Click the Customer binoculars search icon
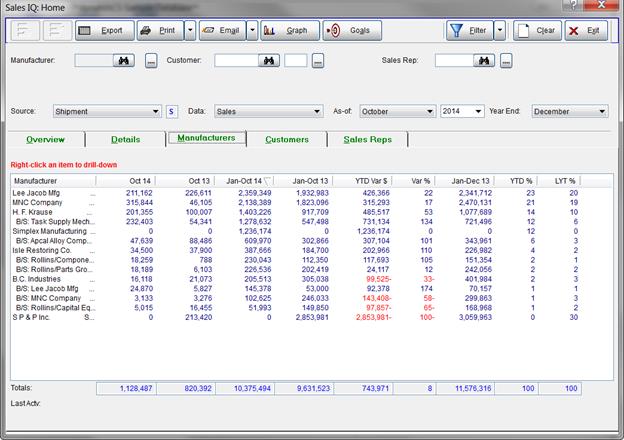Viewport: 624px width, 440px height. [269, 60]
